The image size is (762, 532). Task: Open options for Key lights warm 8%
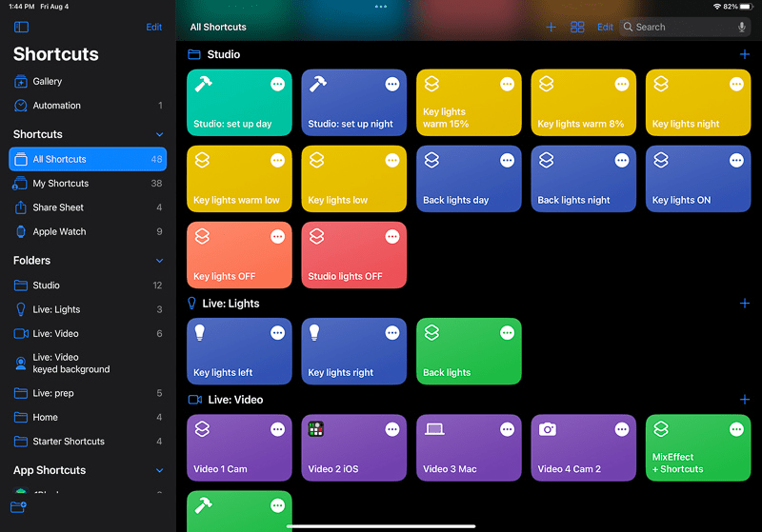coord(622,84)
